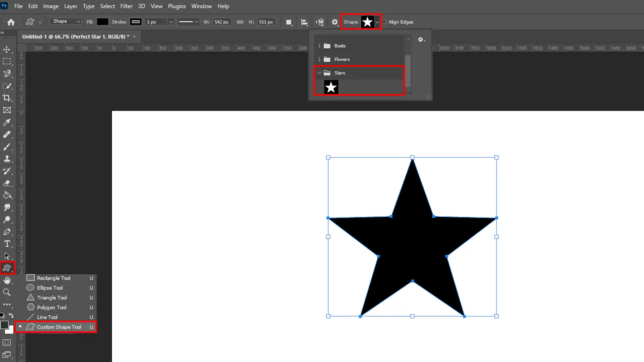Select the Zoom tool
This screenshot has width=644, height=362.
7,292
